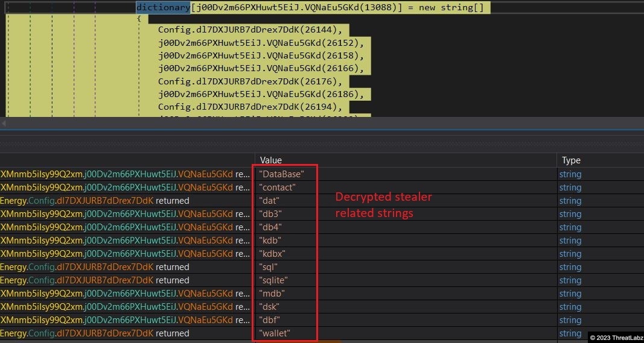
Task: Select the Energy.Config return row for "sql"
Action: (x=95, y=267)
